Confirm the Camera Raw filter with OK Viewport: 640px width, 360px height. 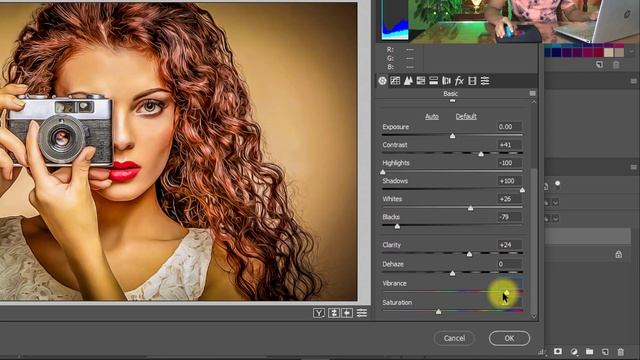tap(509, 338)
